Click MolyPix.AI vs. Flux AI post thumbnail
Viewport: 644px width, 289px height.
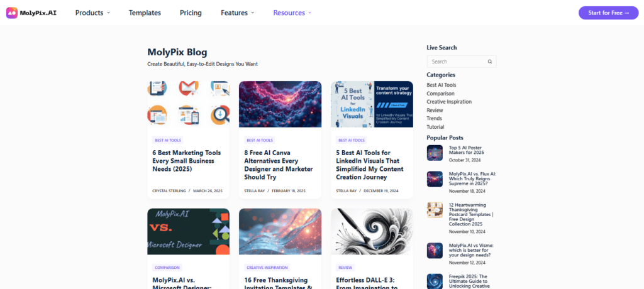click(x=435, y=179)
